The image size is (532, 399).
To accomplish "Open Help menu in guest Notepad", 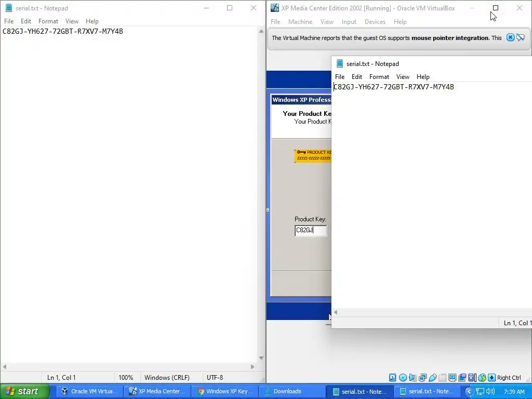I will pos(423,77).
